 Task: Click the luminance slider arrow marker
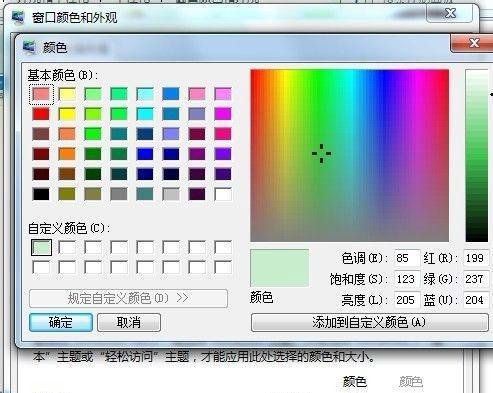[491, 95]
